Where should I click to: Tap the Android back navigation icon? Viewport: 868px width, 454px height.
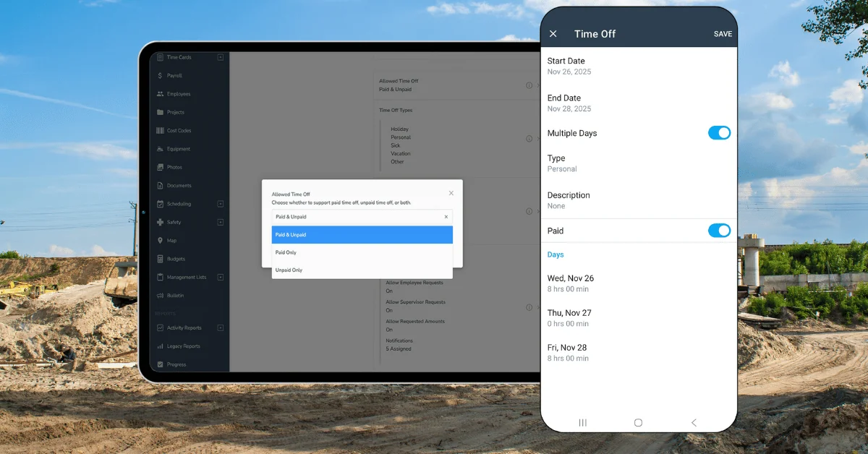click(x=694, y=422)
